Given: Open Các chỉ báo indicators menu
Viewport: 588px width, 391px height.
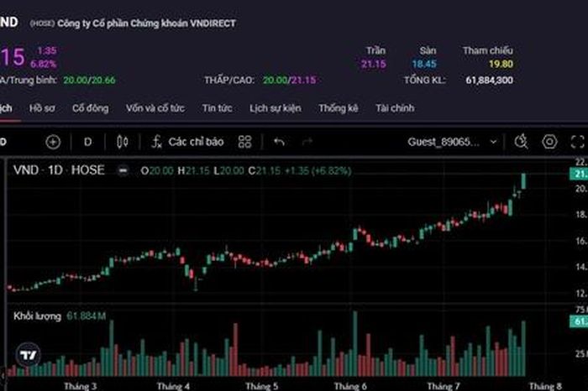Looking at the screenshot, I should (187, 142).
